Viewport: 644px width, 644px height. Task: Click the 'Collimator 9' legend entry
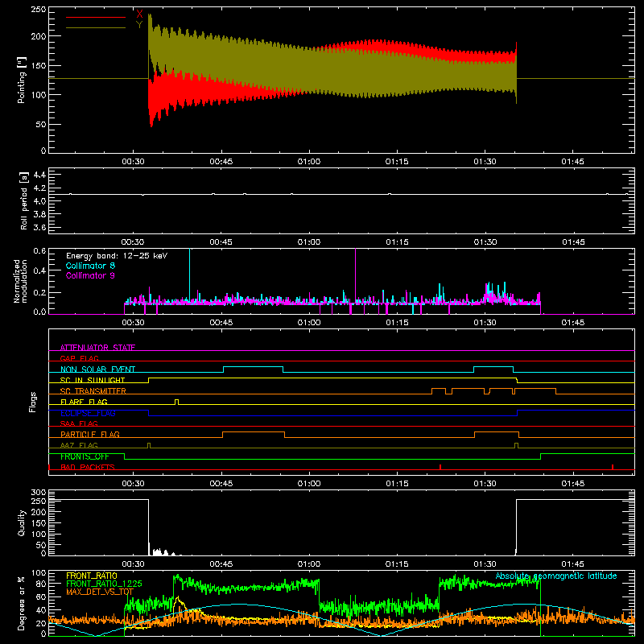pyautogui.click(x=90, y=275)
